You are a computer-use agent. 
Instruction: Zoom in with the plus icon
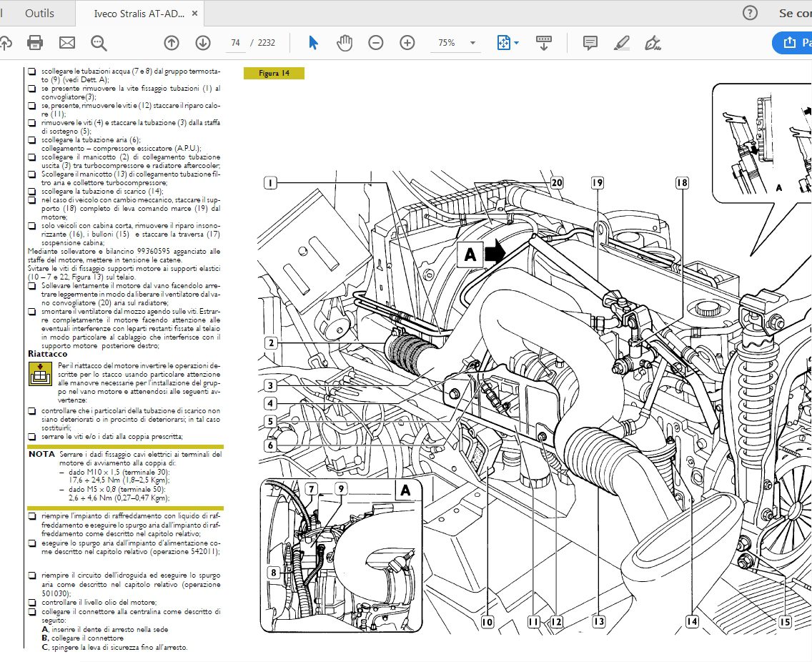coord(407,42)
